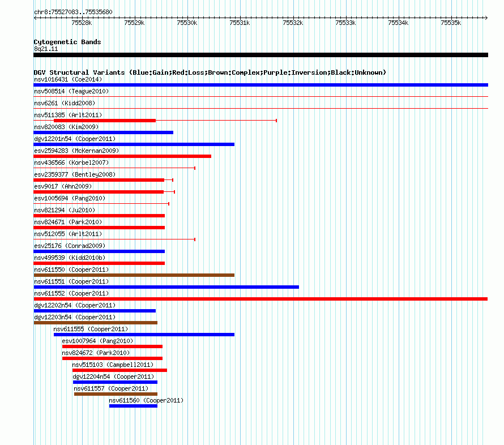The image size is (504, 445).
Task: Select the nsv611552 (Cooper2011) label
Action: point(71,293)
